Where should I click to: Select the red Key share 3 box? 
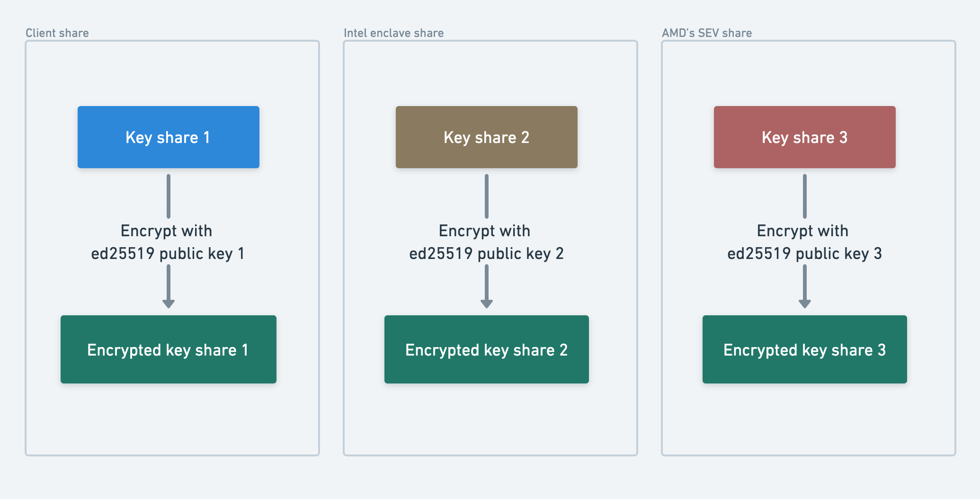[x=804, y=137]
